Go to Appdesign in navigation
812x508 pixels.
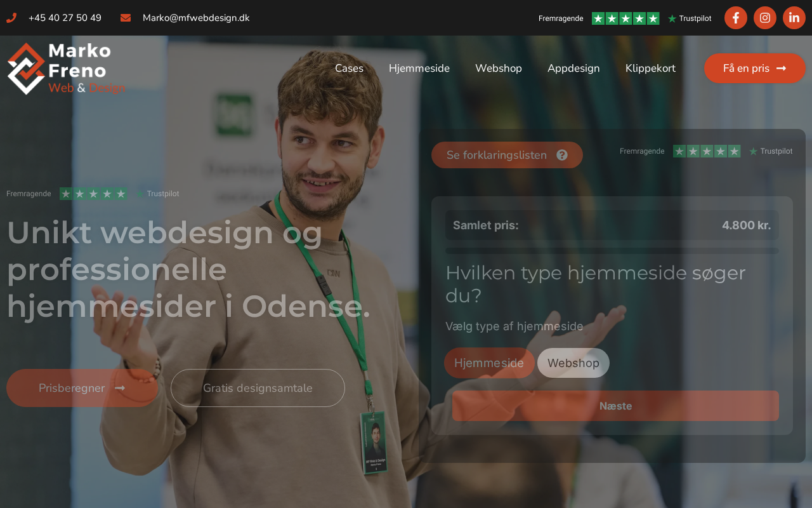[573, 68]
